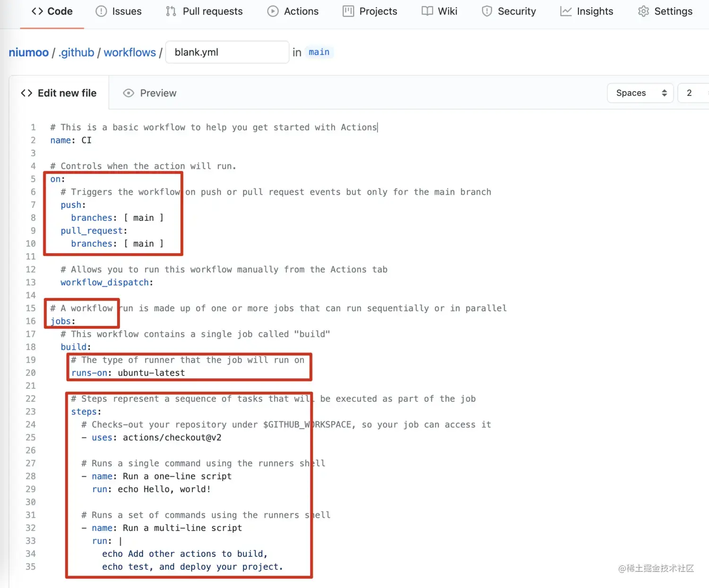The image size is (709, 588).
Task: Switch to the Preview tab
Action: tap(149, 93)
